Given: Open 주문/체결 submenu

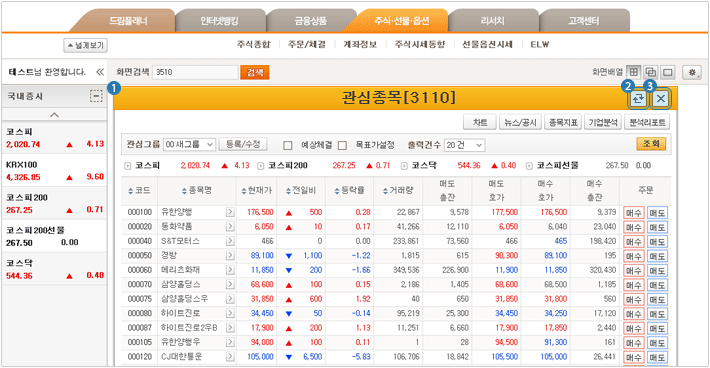Looking at the screenshot, I should coord(307,44).
